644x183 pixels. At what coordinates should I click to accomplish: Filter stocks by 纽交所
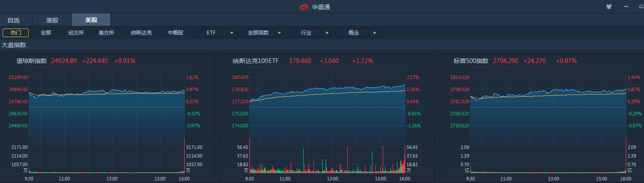click(x=76, y=33)
